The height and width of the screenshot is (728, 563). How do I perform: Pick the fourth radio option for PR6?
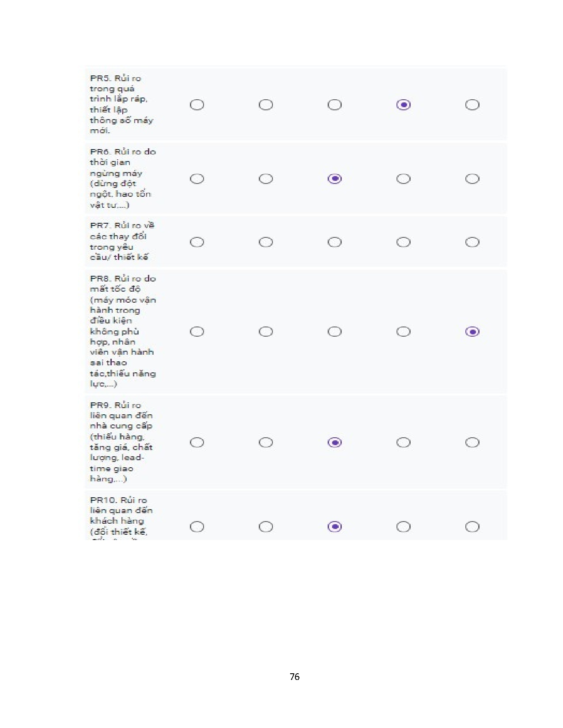[403, 179]
